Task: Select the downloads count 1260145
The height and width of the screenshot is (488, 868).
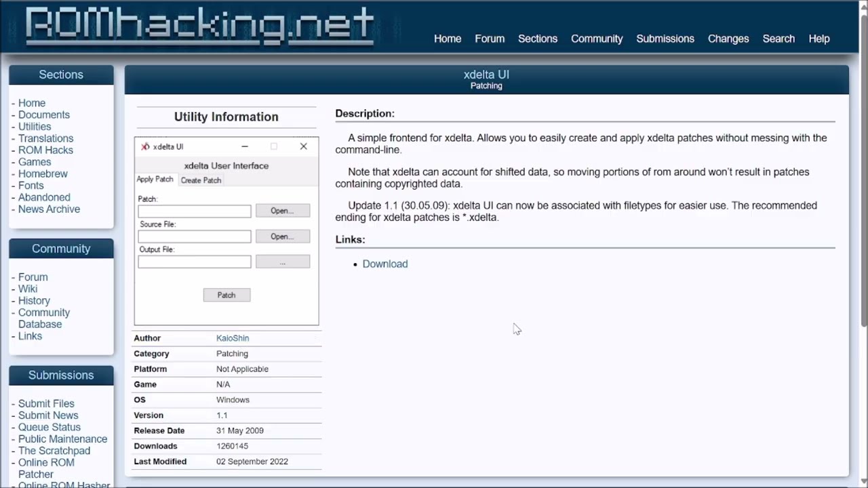Action: [x=232, y=447]
